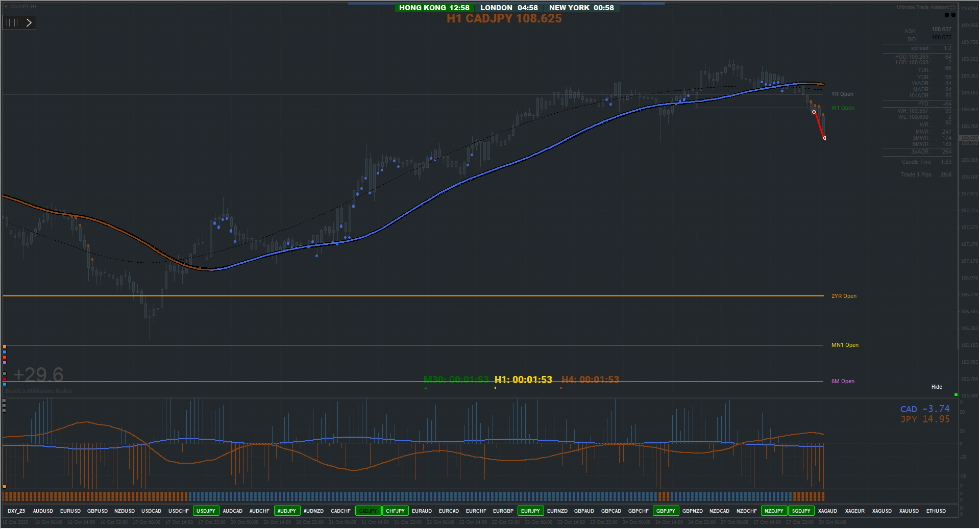The height and width of the screenshot is (529, 980).
Task: Open the CADJPY,H1 chart dropdown triangle
Action: [x=6, y=7]
